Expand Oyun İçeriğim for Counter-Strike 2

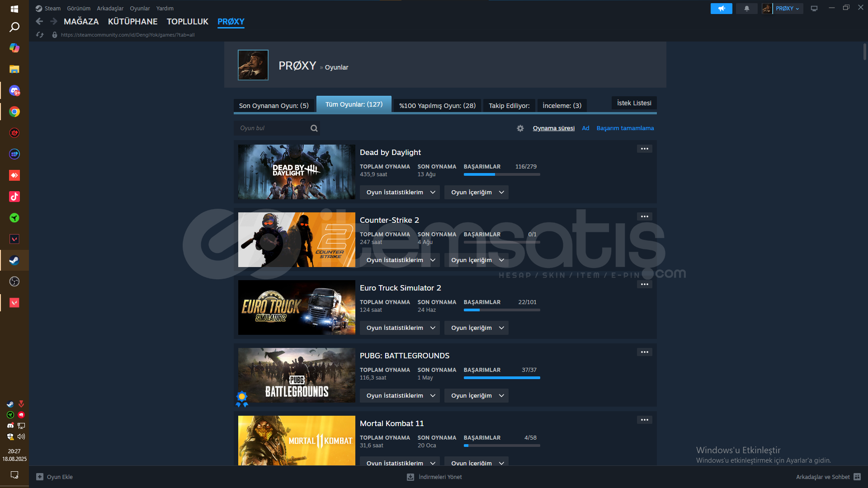coord(476,260)
